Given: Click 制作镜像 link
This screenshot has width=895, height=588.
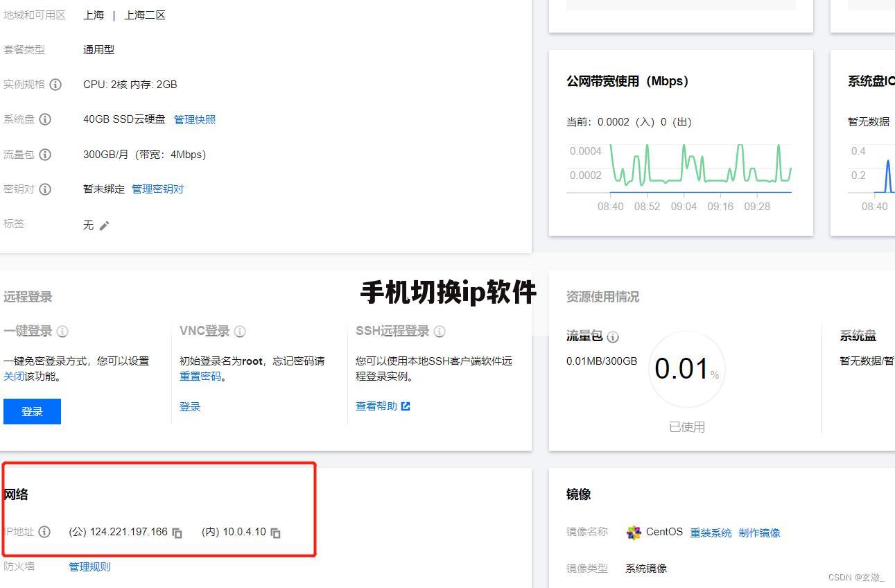Looking at the screenshot, I should (x=760, y=533).
